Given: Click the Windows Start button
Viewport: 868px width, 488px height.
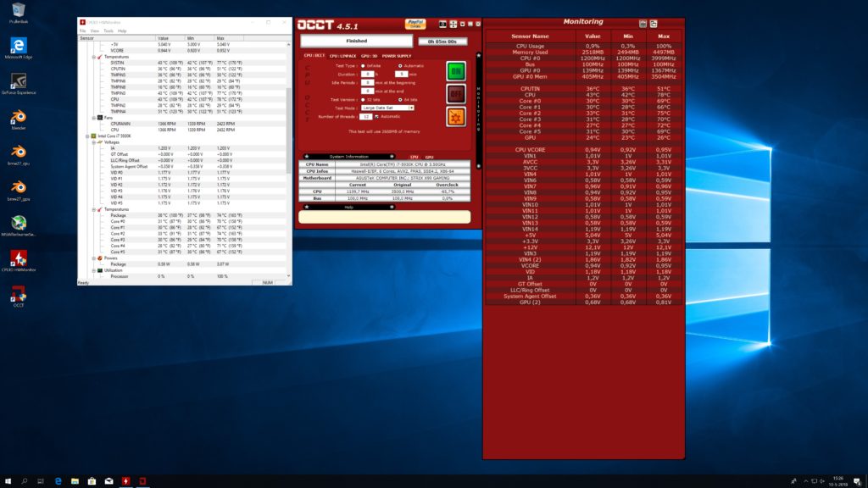Looking at the screenshot, I should [8, 481].
